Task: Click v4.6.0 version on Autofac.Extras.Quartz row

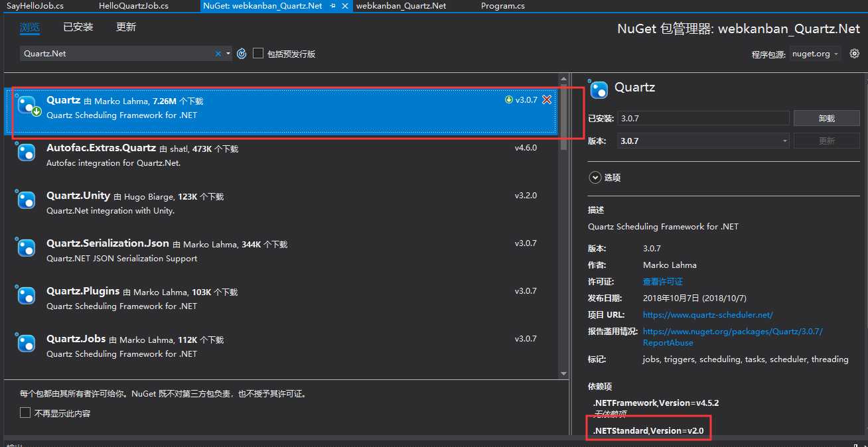Action: pyautogui.click(x=526, y=148)
